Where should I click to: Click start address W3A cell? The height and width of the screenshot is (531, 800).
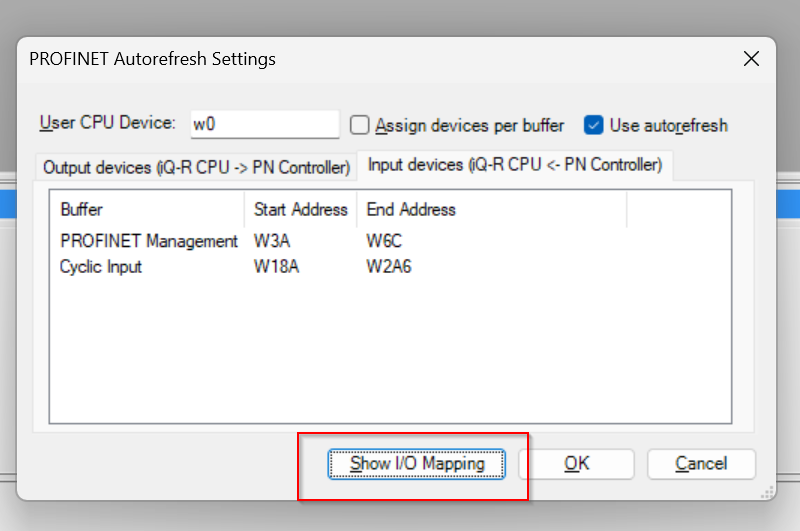[x=272, y=241]
